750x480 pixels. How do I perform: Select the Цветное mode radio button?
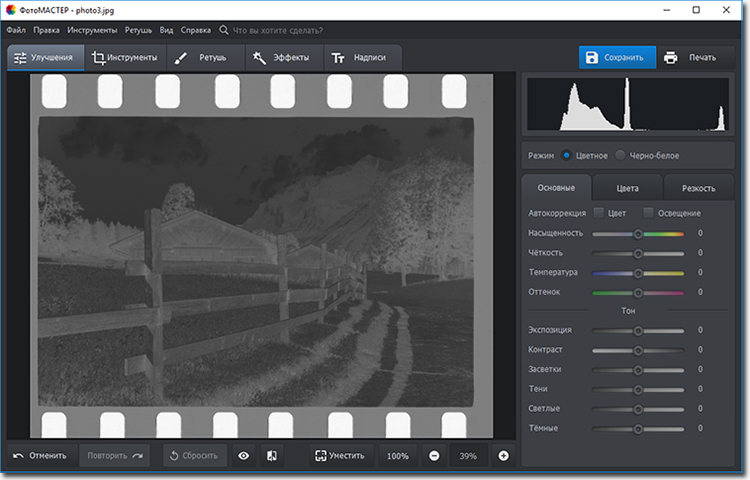[567, 155]
